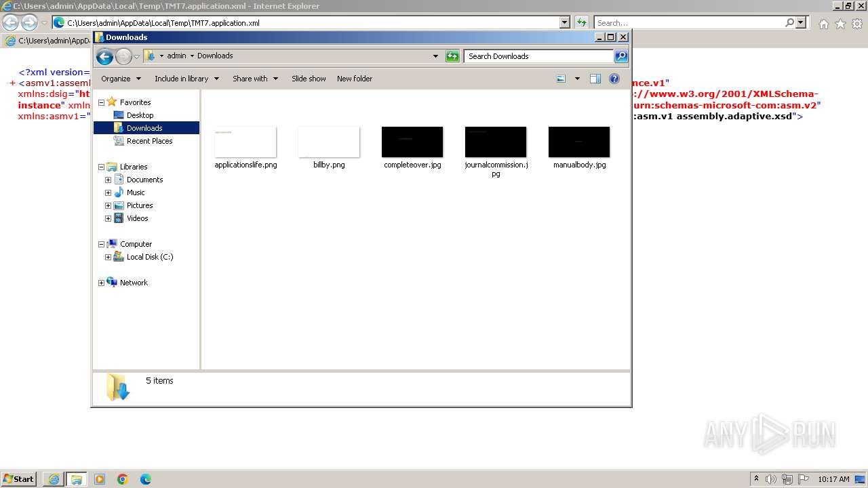This screenshot has height=488, width=868.
Task: Collapse the Favorites group
Action: tap(102, 102)
